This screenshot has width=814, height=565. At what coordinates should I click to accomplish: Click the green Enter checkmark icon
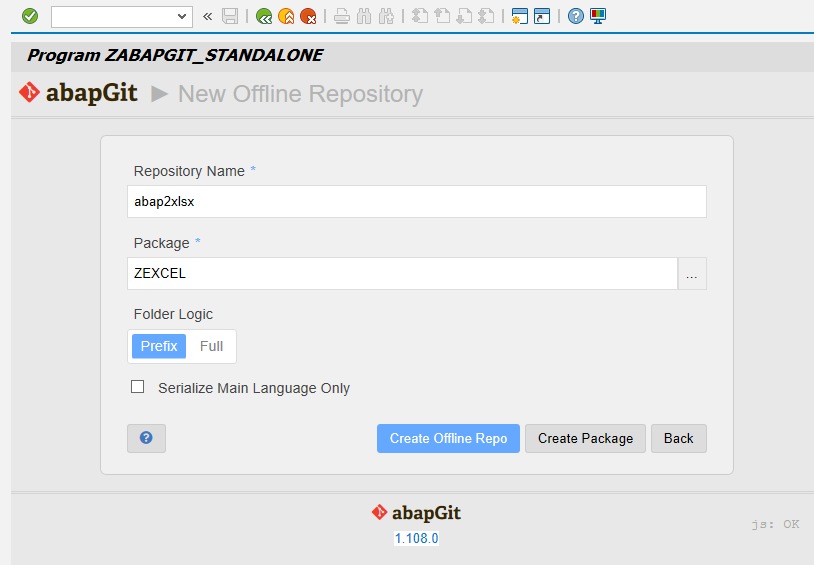30,16
